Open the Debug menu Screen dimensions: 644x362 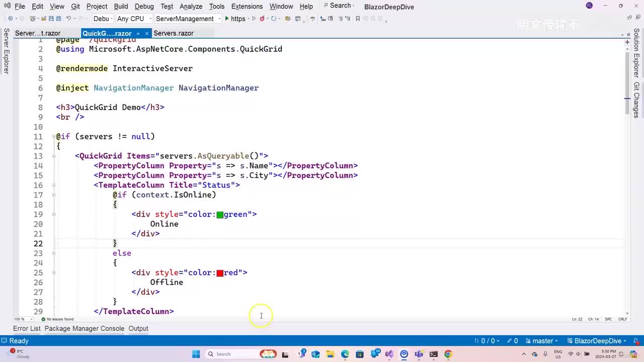(144, 7)
